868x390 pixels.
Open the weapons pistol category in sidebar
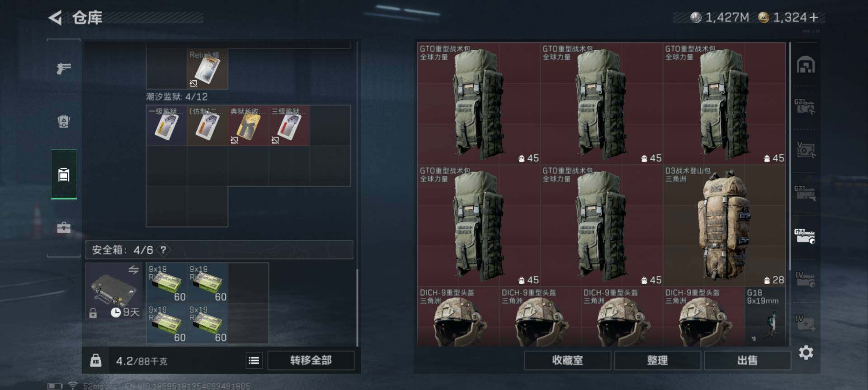[x=64, y=68]
